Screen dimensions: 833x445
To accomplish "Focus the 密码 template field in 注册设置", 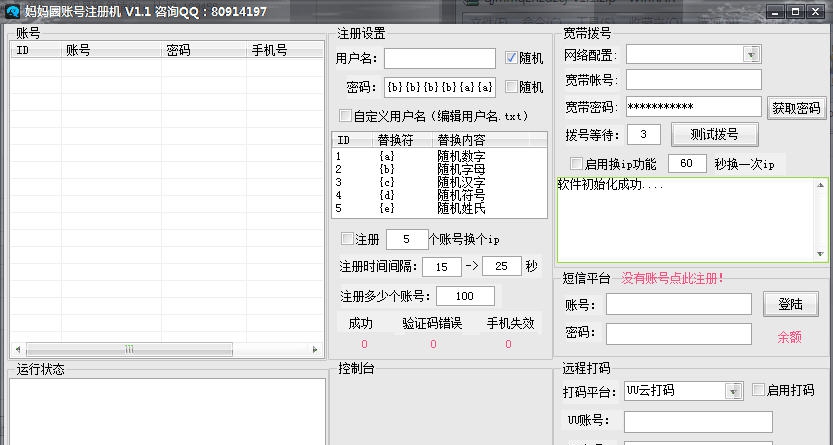I will pos(440,87).
